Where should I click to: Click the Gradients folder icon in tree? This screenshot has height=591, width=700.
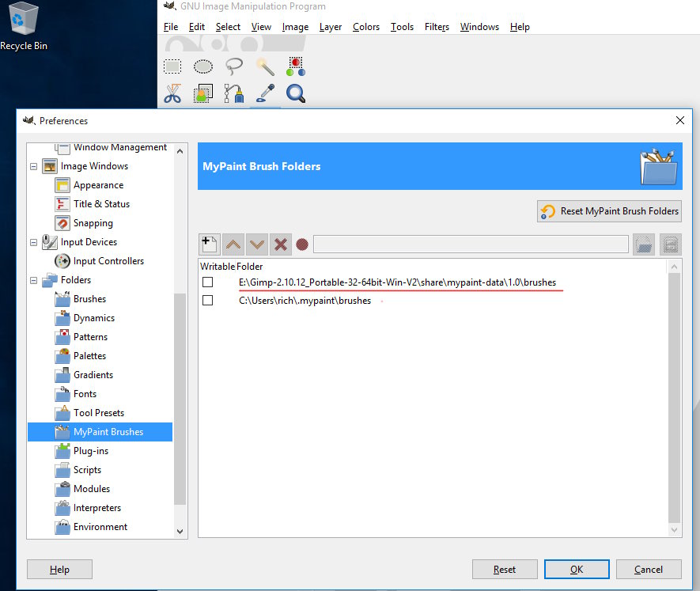click(x=62, y=375)
